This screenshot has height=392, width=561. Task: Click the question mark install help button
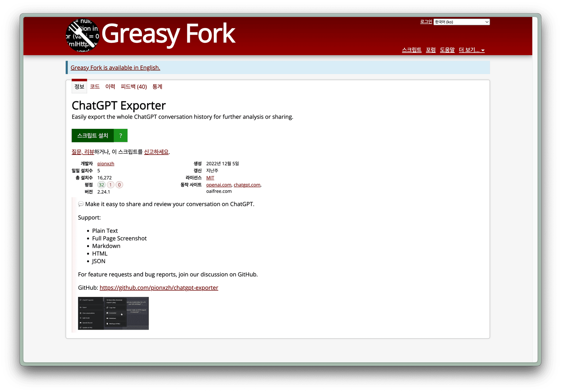click(x=121, y=135)
